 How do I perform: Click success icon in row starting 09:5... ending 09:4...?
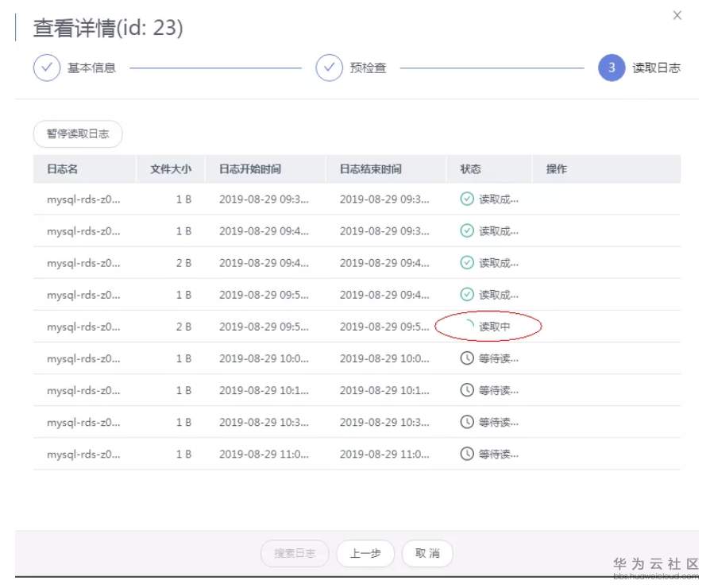click(467, 295)
